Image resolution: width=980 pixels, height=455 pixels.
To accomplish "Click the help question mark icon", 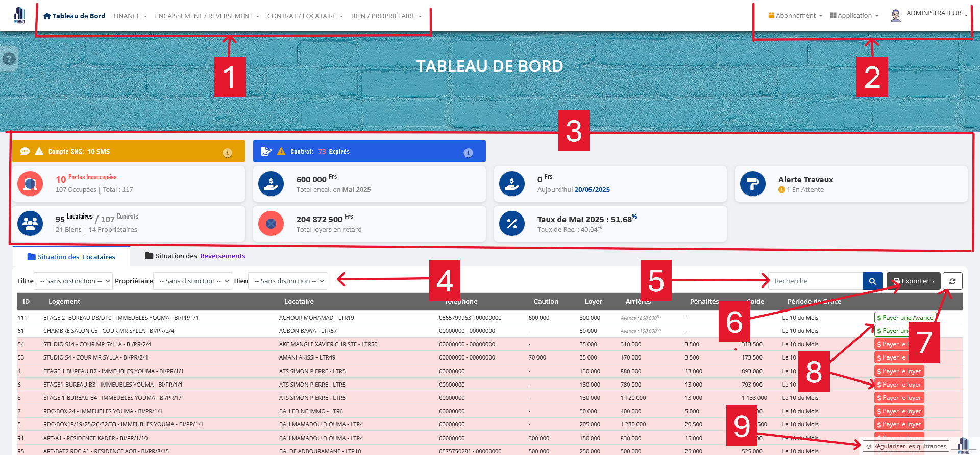I will [x=9, y=59].
